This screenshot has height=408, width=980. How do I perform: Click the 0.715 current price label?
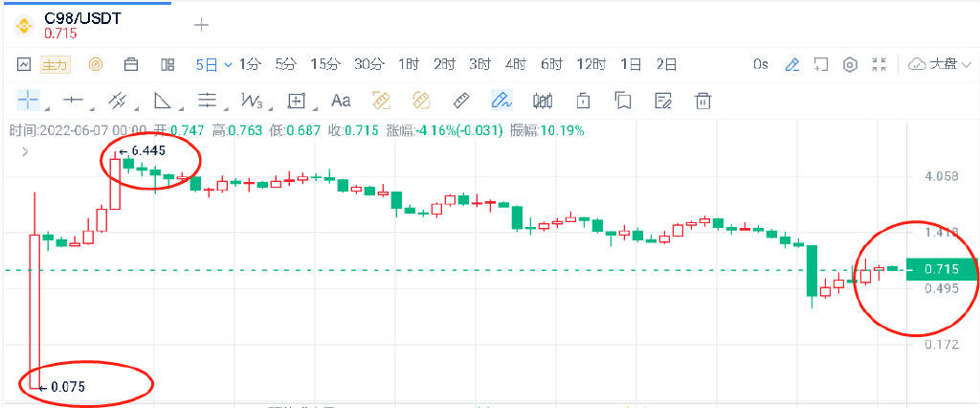point(942,270)
